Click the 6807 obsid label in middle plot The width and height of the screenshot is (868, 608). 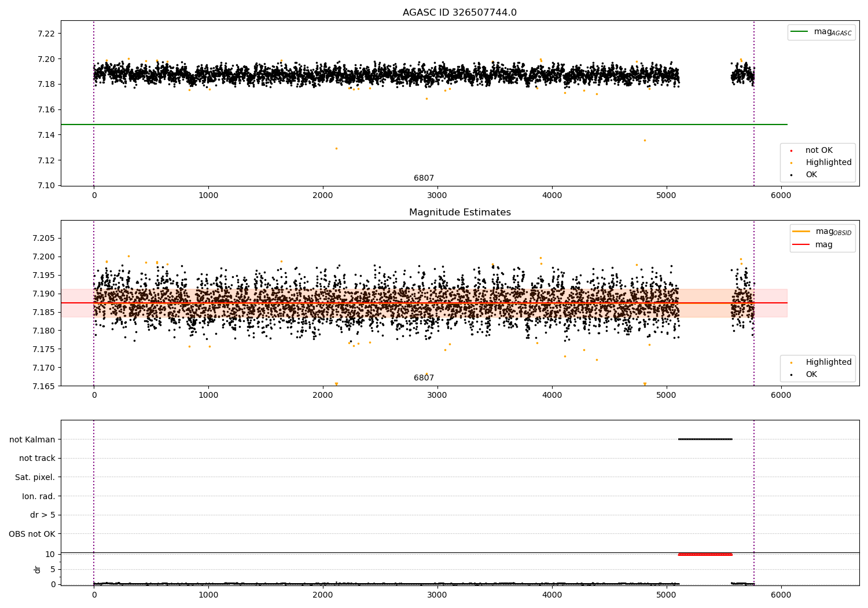tap(424, 378)
